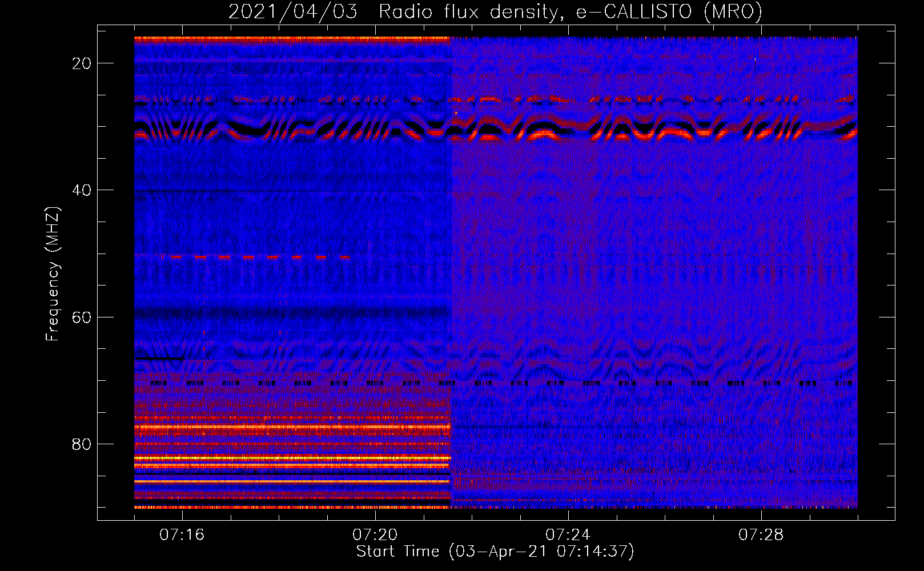The width and height of the screenshot is (924, 571).
Task: Click the 'Frequency (MHZ)' axis label
Action: pos(53,274)
